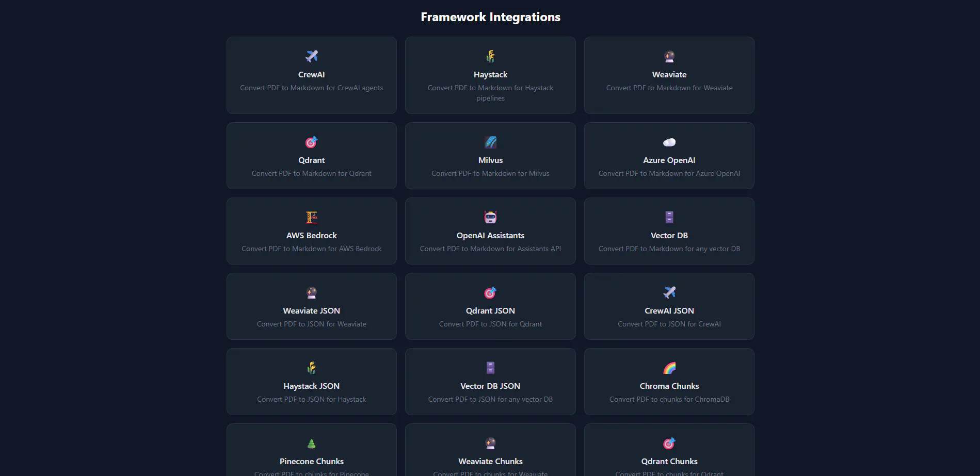Click "Convert PDF to Markdown for Milvus"
This screenshot has width=980, height=476.
[x=490, y=174]
